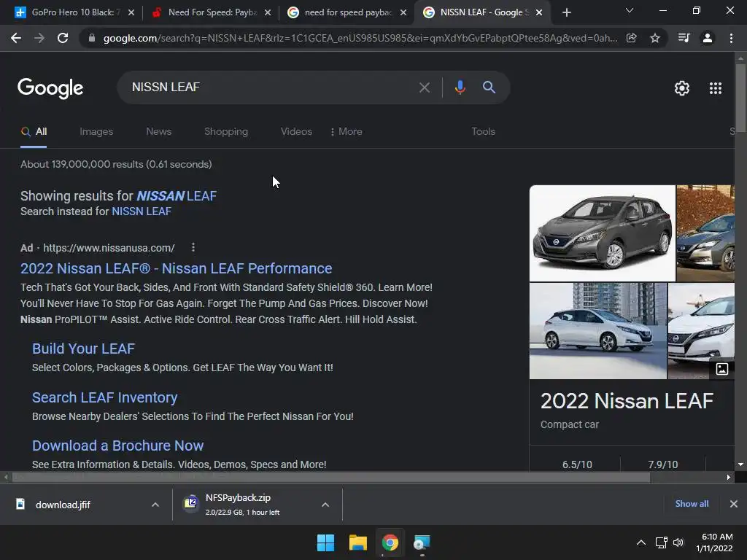This screenshot has width=747, height=560.
Task: Open Google quick settings gear
Action: coord(682,88)
